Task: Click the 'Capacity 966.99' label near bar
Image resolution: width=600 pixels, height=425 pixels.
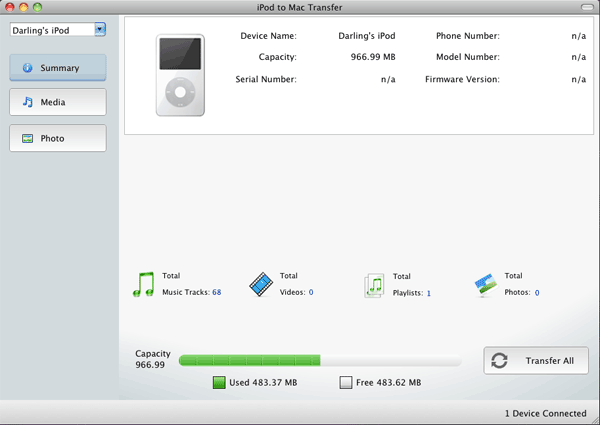Action: 153,359
